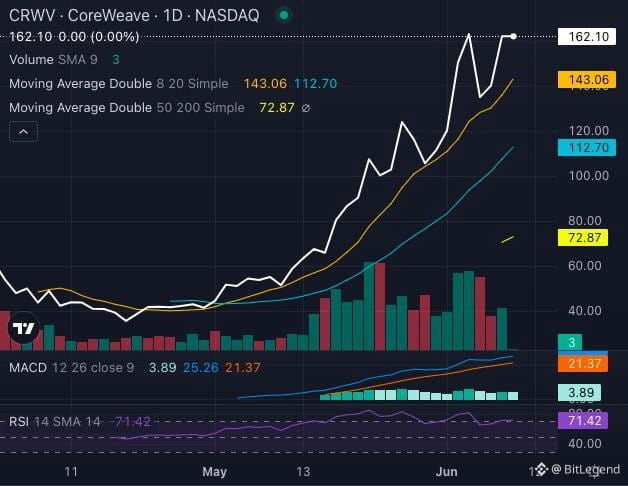The width and height of the screenshot is (628, 486).
Task: Click the 162.10 current price label
Action: pyautogui.click(x=587, y=37)
